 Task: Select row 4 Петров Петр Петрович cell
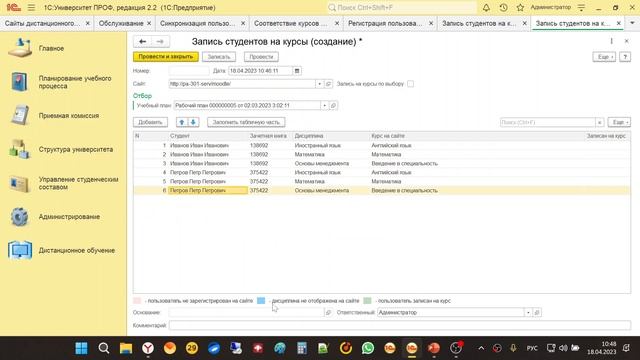(x=208, y=172)
